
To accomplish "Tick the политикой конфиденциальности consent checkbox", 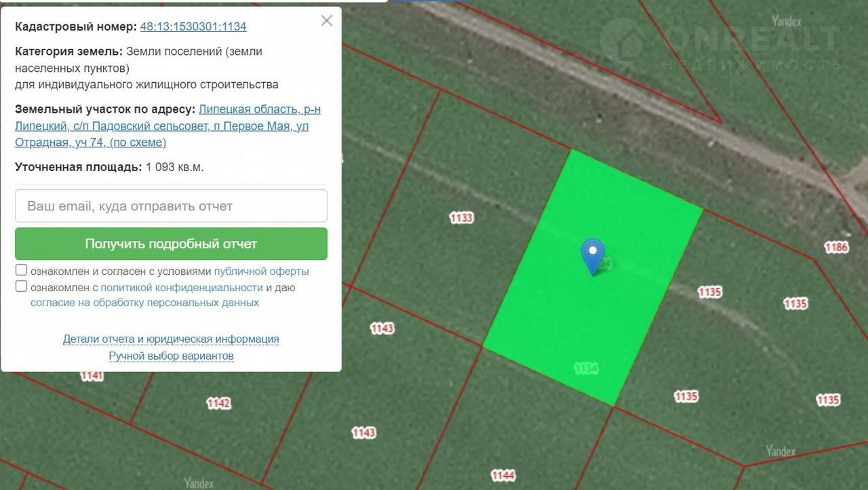I will pos(22,286).
